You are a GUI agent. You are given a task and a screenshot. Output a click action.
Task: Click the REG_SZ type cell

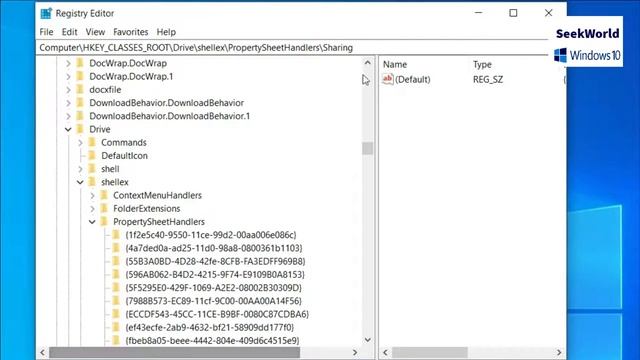tap(488, 79)
